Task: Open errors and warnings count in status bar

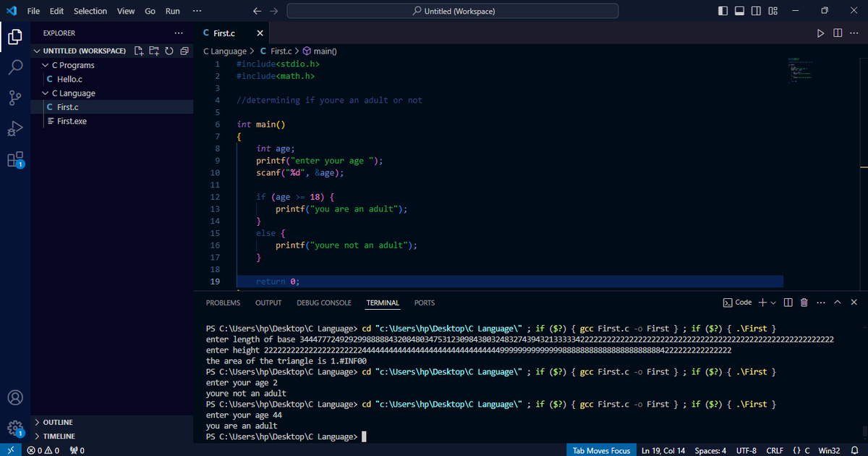Action: coord(44,450)
